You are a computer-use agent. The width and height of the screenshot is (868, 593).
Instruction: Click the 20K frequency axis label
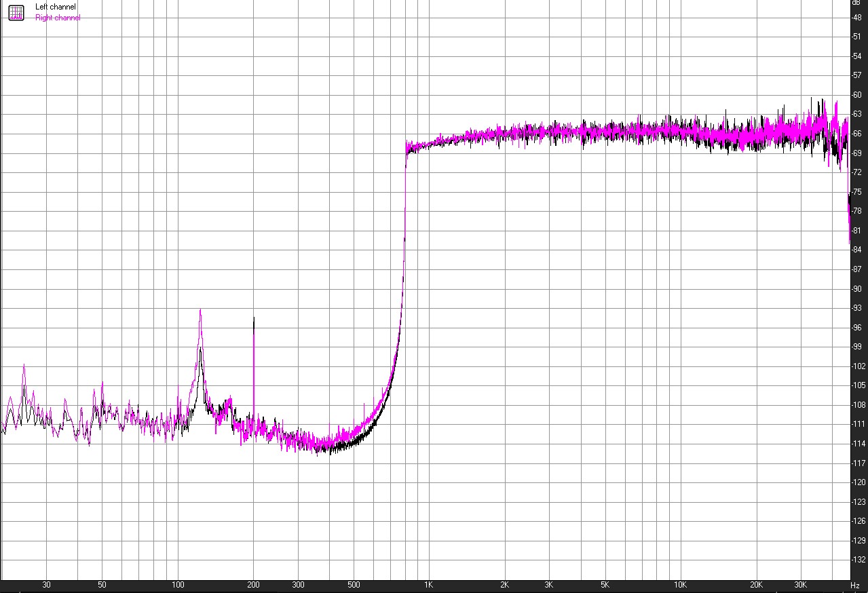tap(756, 584)
